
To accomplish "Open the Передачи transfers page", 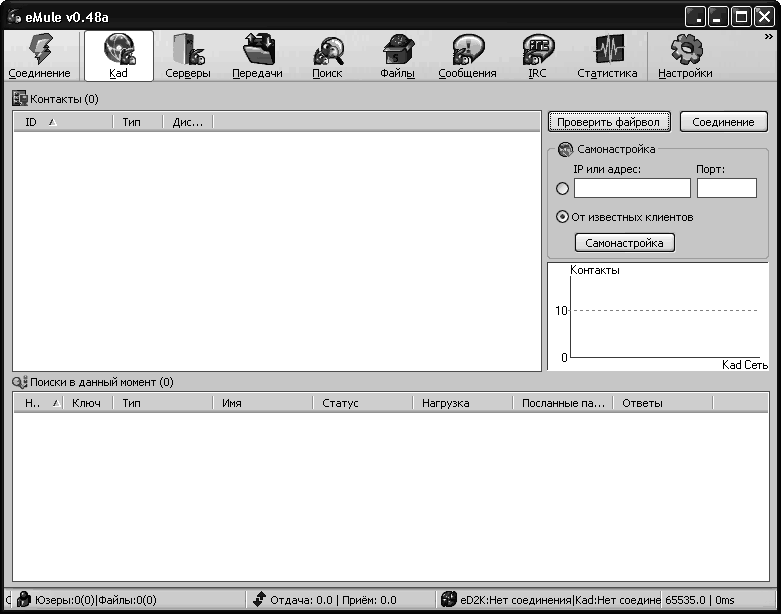I will [257, 56].
